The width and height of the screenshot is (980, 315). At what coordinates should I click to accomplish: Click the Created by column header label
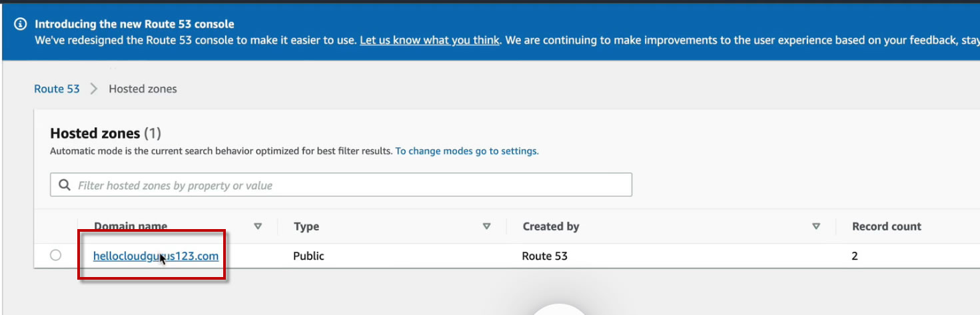pos(551,226)
